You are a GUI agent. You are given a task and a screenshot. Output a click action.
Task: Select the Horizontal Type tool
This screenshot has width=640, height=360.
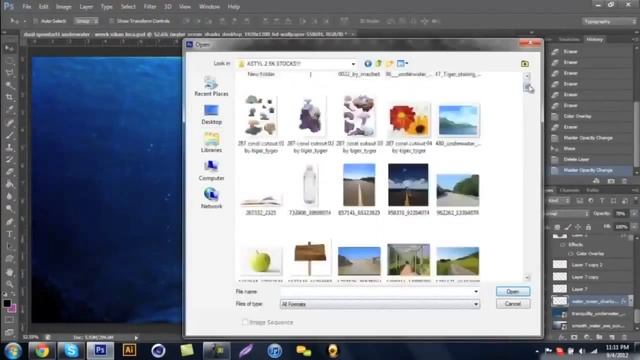(9, 234)
